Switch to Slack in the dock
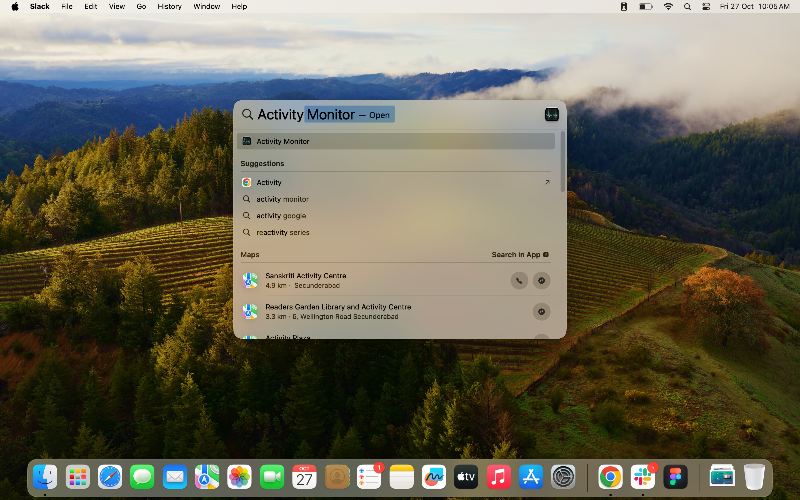 [643, 477]
